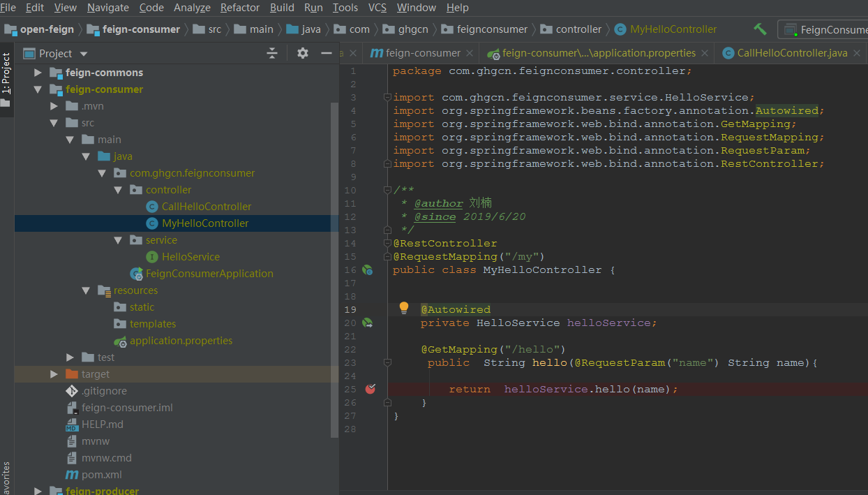Click the .gitignore file icon

point(71,391)
